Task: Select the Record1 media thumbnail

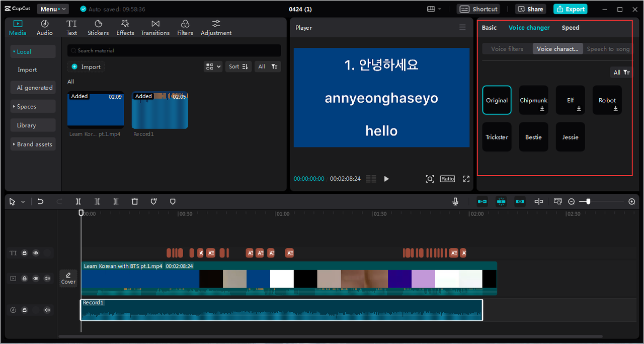Action: 160,110
